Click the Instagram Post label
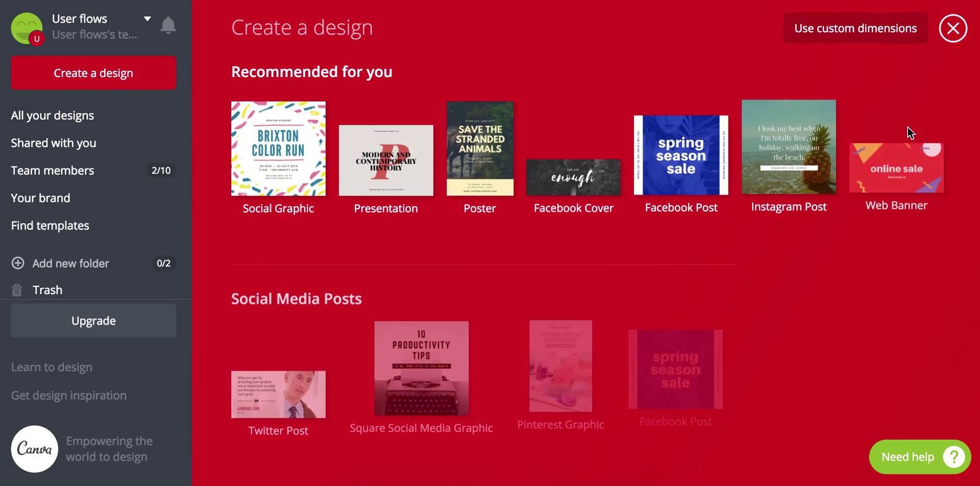Viewport: 980px width, 486px height. tap(789, 207)
